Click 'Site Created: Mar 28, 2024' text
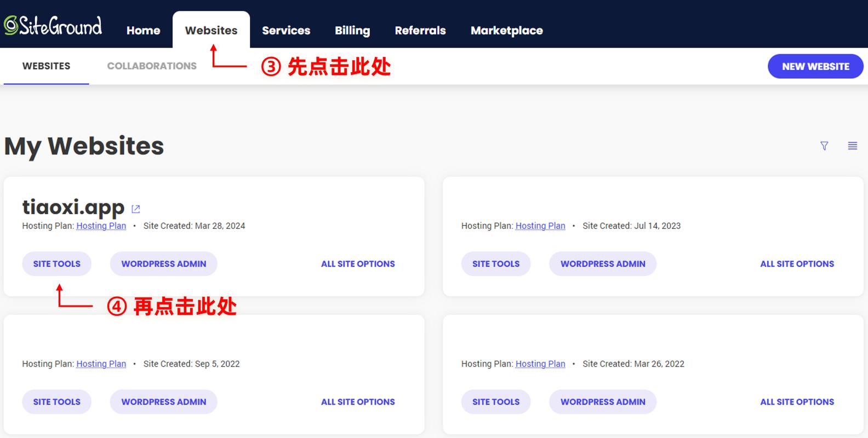Image resolution: width=868 pixels, height=438 pixels. point(194,226)
